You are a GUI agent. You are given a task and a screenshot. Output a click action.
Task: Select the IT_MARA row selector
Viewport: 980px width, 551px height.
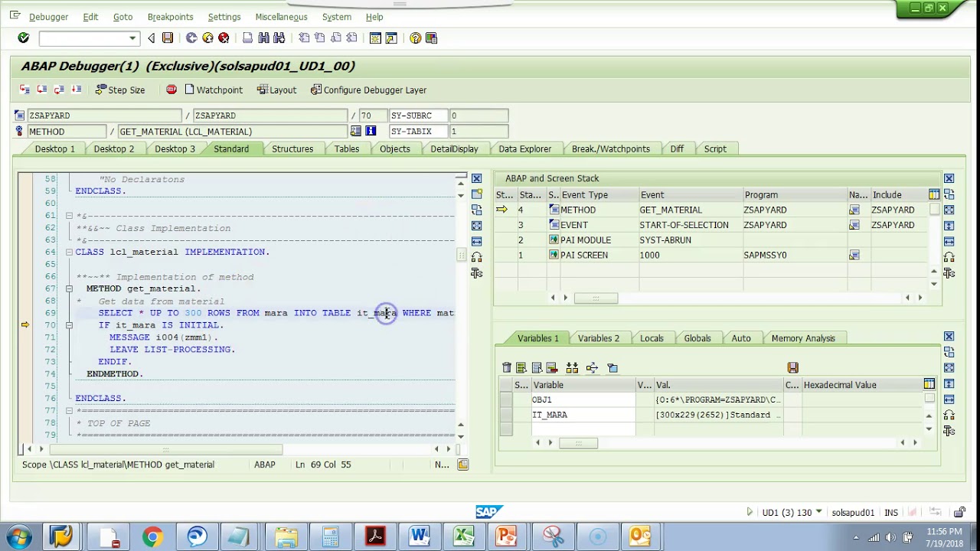point(505,415)
